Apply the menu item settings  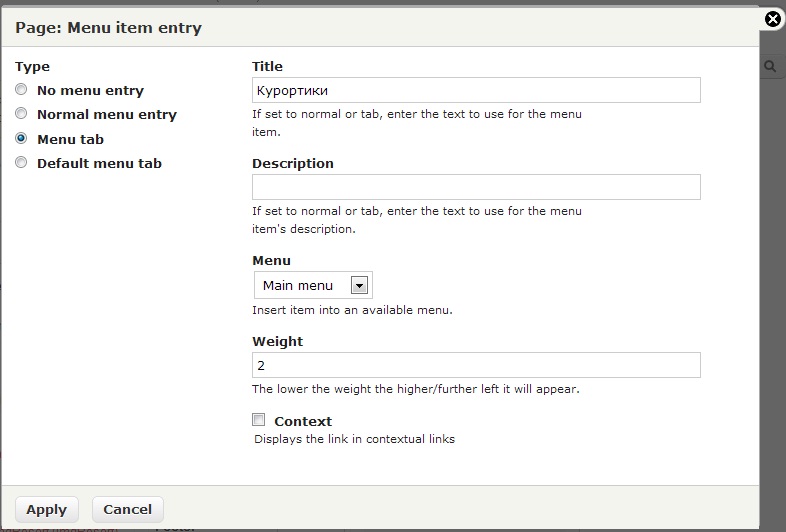pyautogui.click(x=47, y=509)
